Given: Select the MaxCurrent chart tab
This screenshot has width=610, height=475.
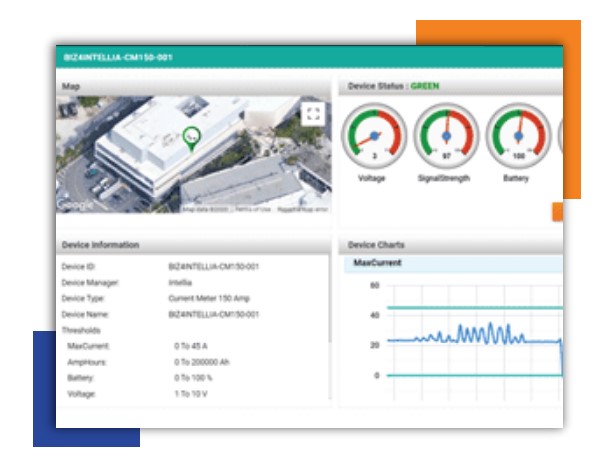Looking at the screenshot, I should [x=377, y=263].
